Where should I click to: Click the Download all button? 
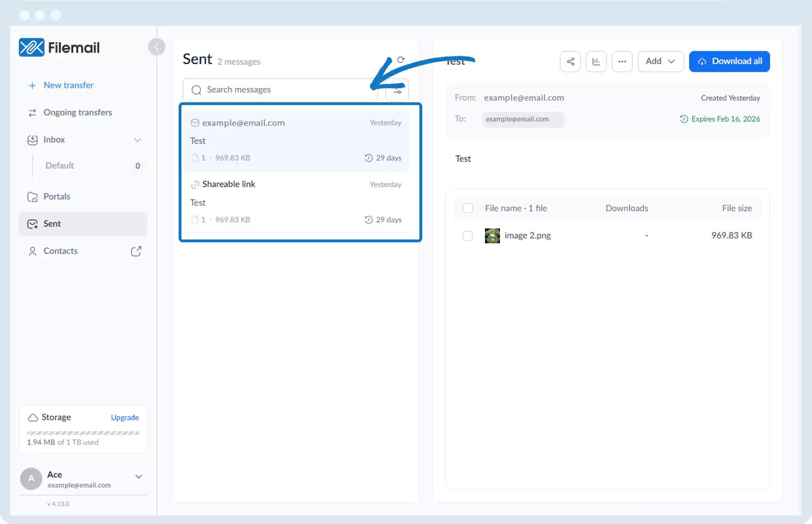(x=729, y=61)
